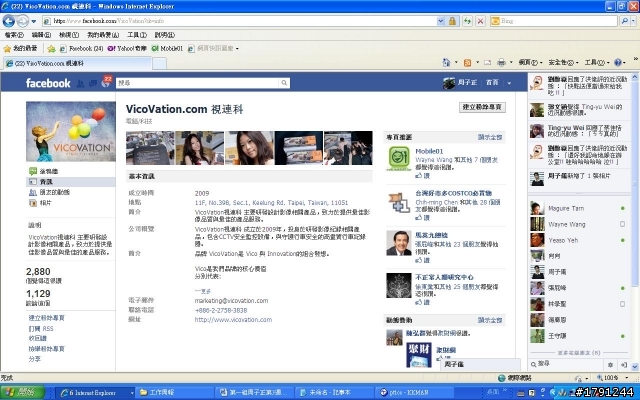The image size is (640, 400).
Task: Open the 說明(H) menu
Action: (164, 35)
